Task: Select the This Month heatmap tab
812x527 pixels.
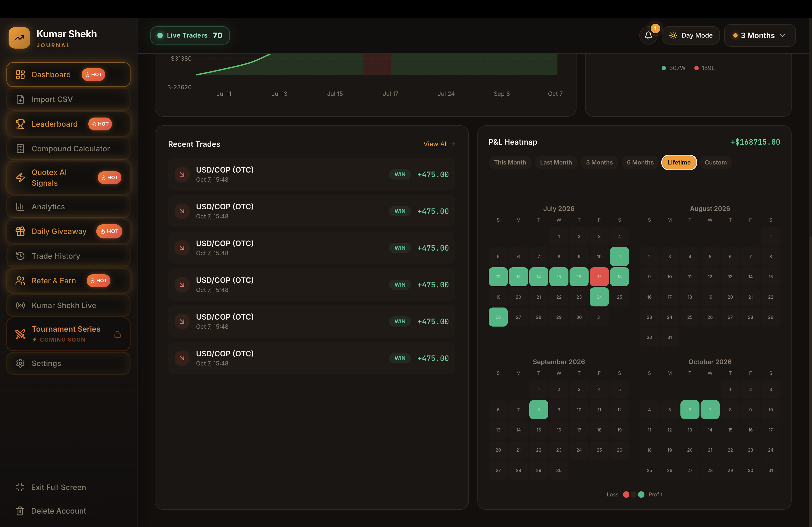Action: coord(510,163)
